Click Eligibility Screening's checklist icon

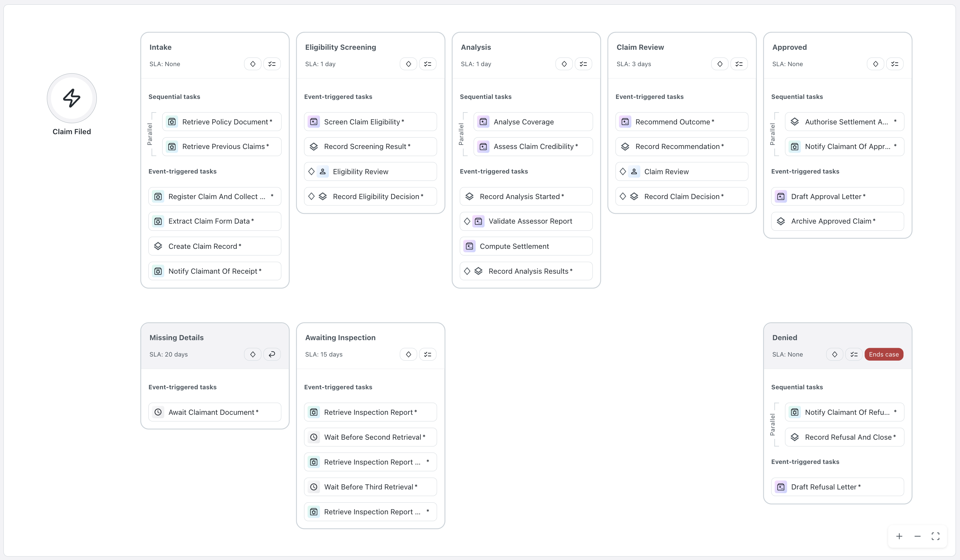pyautogui.click(x=428, y=64)
